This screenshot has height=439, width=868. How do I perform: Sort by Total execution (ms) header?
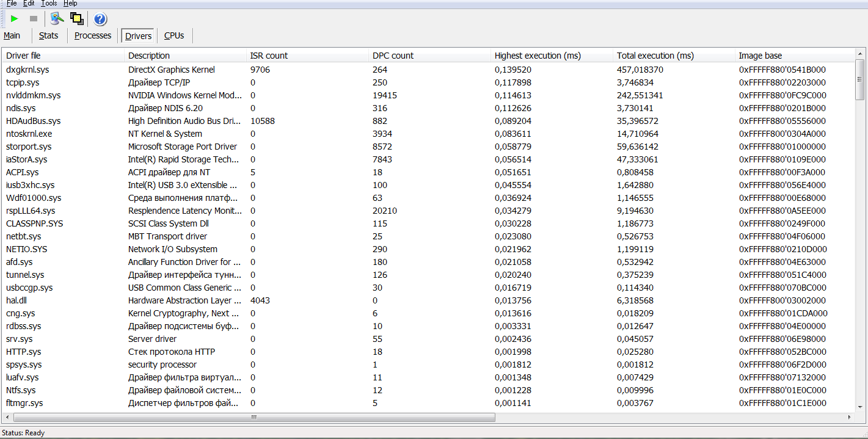[x=674, y=56]
